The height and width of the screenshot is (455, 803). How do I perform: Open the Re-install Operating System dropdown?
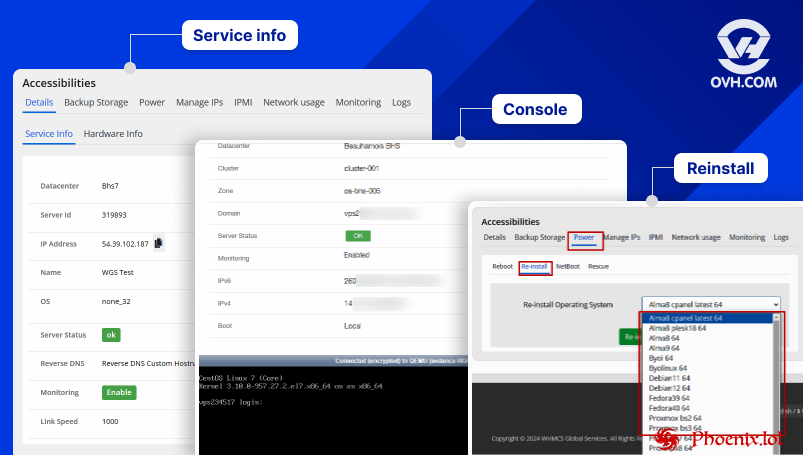711,304
